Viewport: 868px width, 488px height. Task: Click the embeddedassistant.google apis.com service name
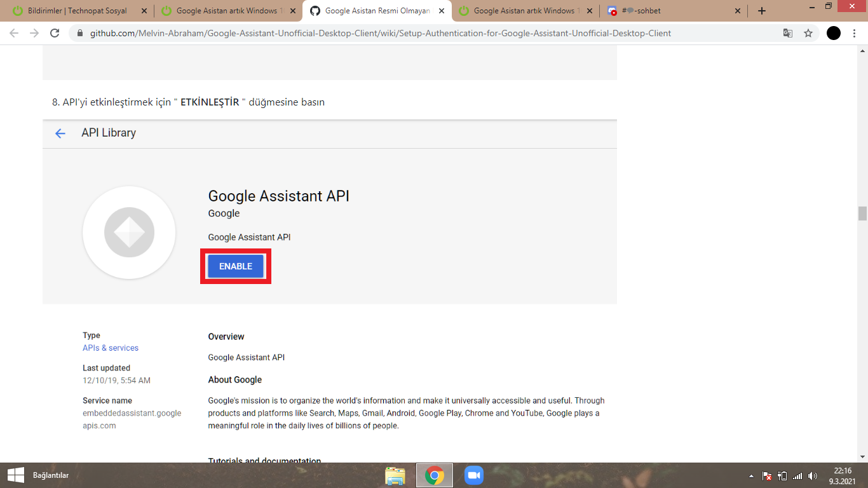pyautogui.click(x=132, y=419)
